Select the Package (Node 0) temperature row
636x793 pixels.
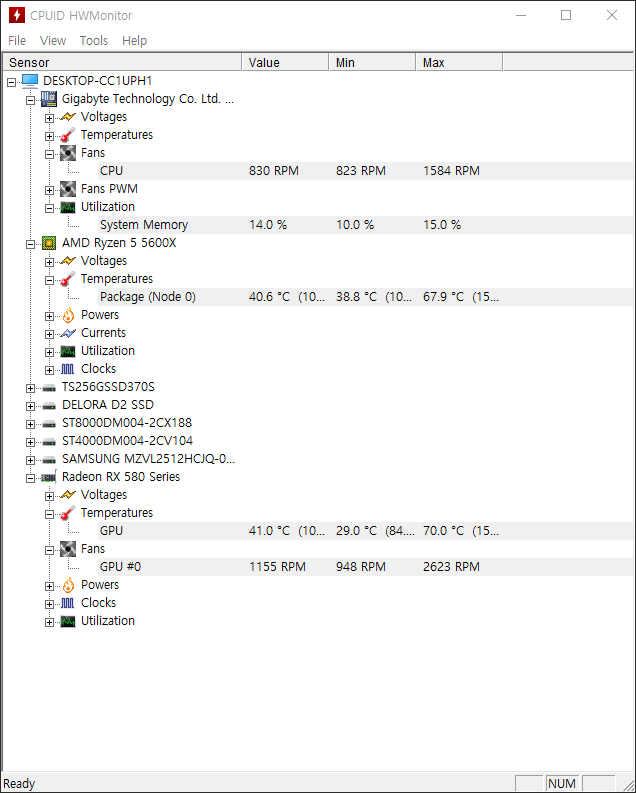click(365, 297)
